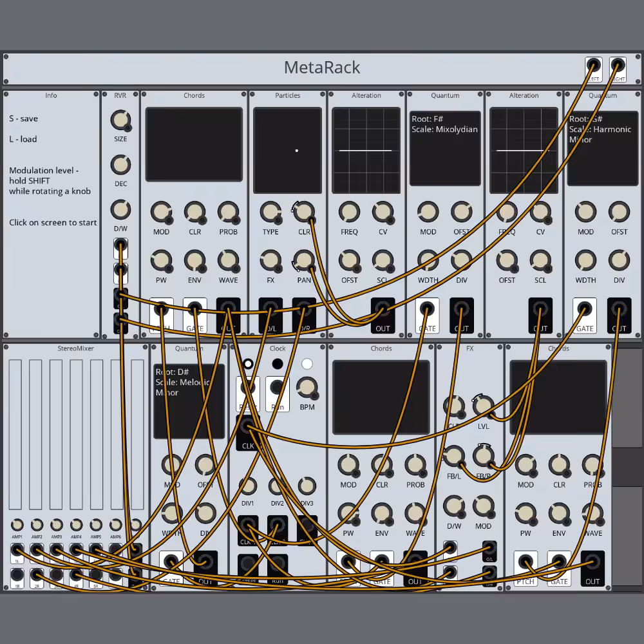This screenshot has width=644, height=644.
Task: Click the oscilloscope display of Alteration beside Particles
Action: click(366, 150)
